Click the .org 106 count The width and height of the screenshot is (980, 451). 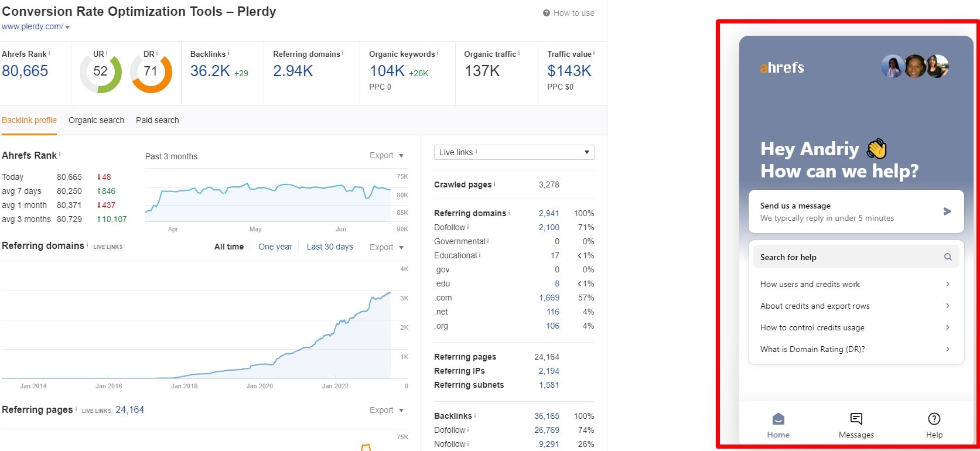(553, 326)
